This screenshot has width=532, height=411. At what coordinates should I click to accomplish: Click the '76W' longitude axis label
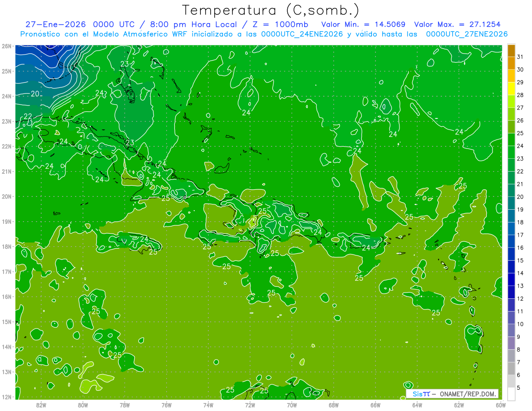click(x=166, y=405)
